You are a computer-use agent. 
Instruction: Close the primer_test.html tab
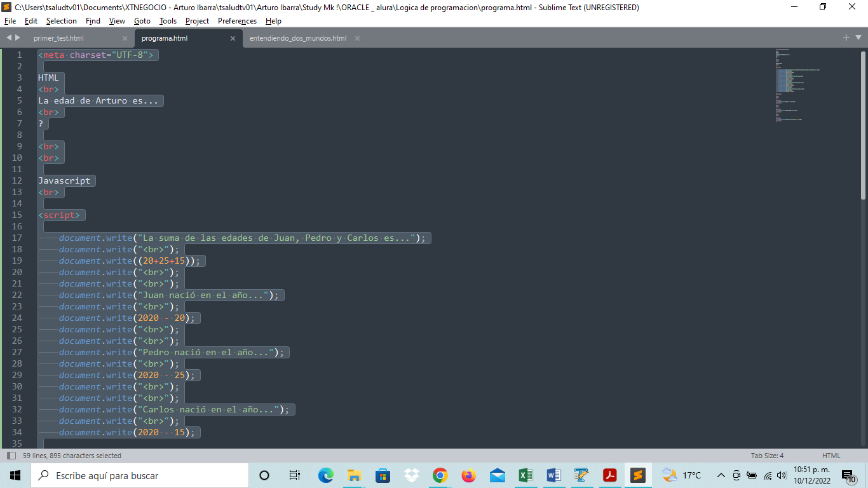[125, 38]
